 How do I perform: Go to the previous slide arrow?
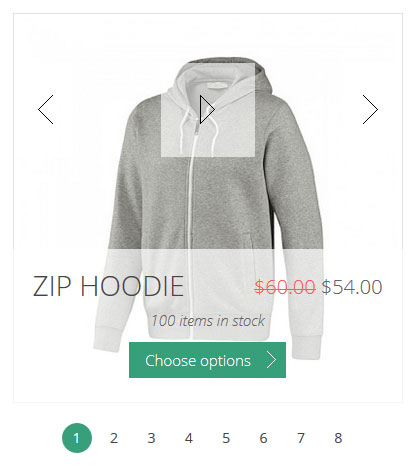coord(46,110)
